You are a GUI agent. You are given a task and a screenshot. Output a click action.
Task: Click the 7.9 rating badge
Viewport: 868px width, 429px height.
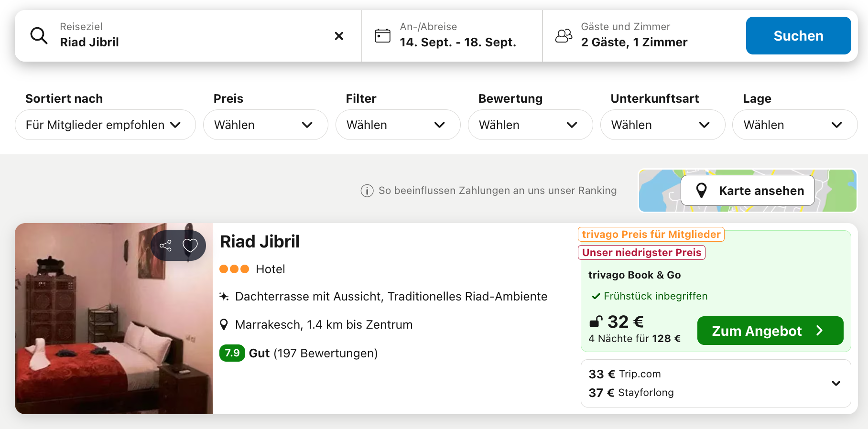[x=232, y=353]
